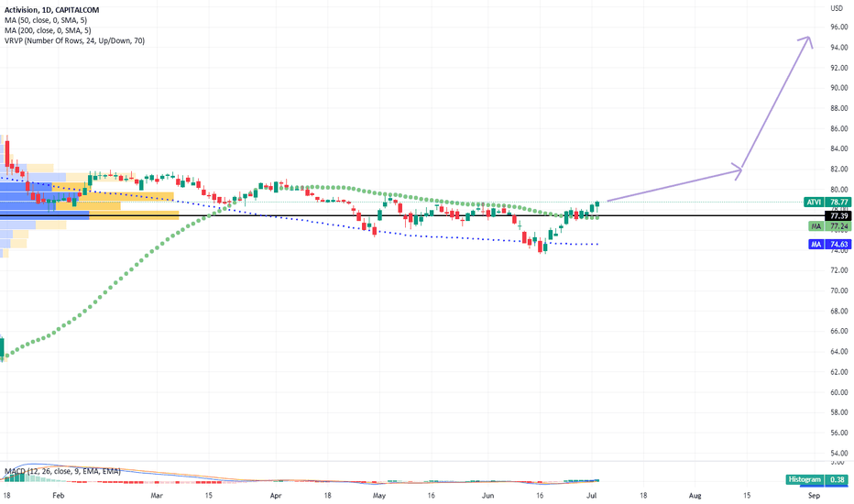Click the green MA 77.24 value label

(829, 226)
